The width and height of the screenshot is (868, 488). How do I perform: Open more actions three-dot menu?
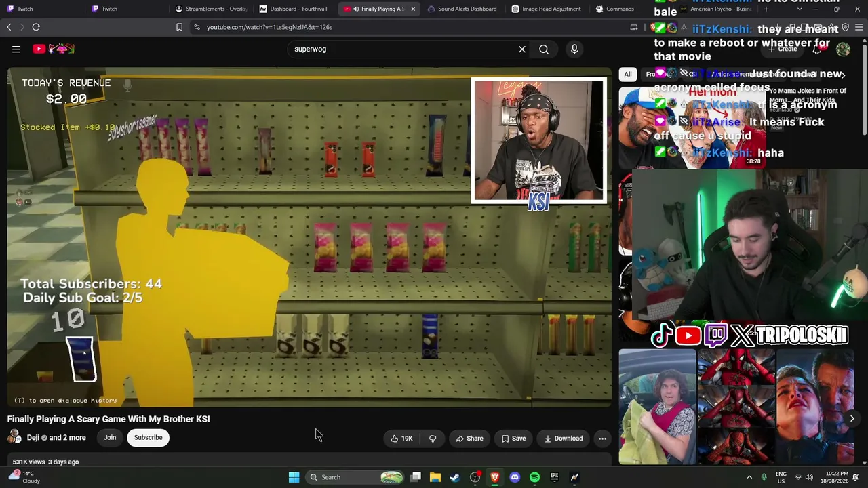(x=602, y=439)
